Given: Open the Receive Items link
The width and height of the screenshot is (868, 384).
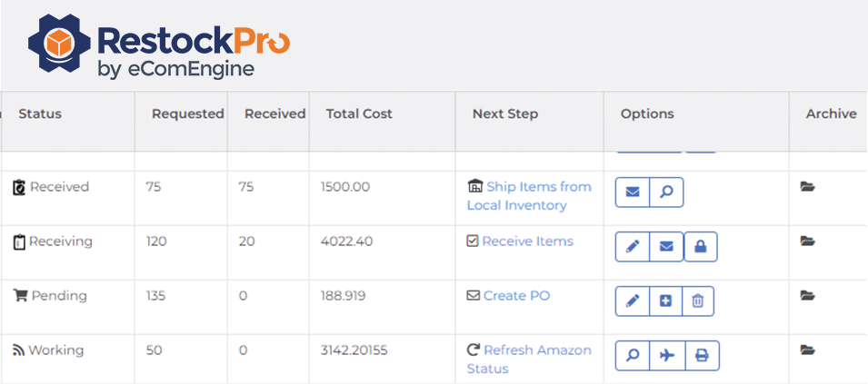Looking at the screenshot, I should (527, 241).
